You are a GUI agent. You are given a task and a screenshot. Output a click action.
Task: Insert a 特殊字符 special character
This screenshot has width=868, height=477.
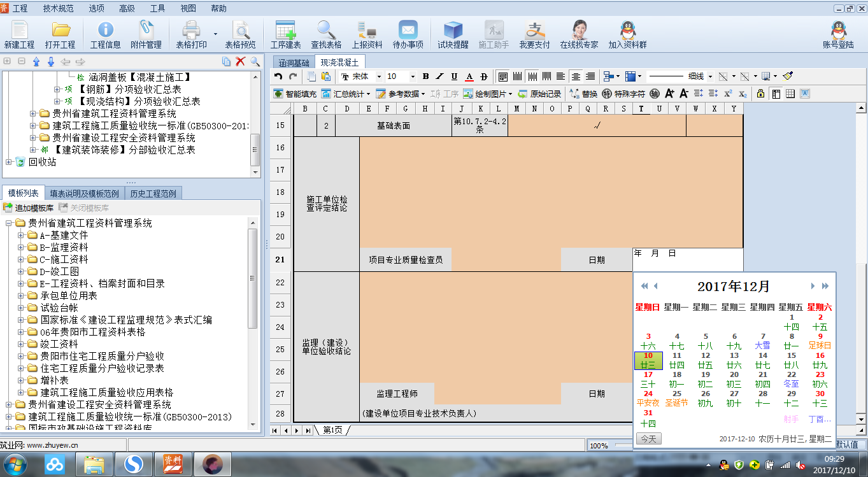click(622, 94)
